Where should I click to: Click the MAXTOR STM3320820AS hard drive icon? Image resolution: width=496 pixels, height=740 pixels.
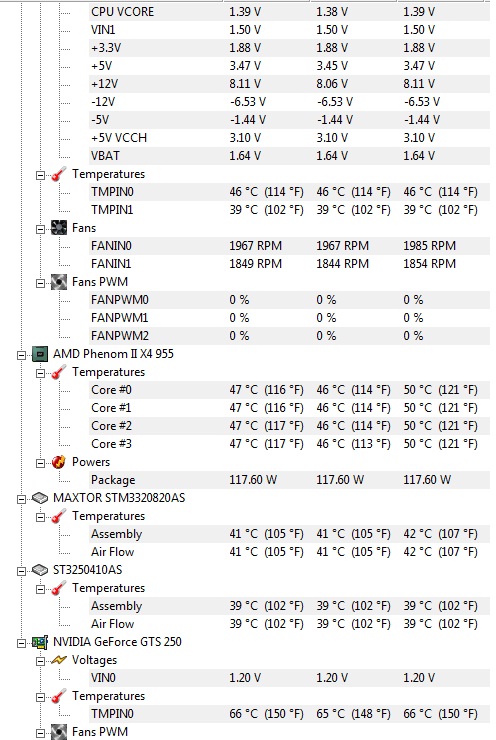coord(40,498)
